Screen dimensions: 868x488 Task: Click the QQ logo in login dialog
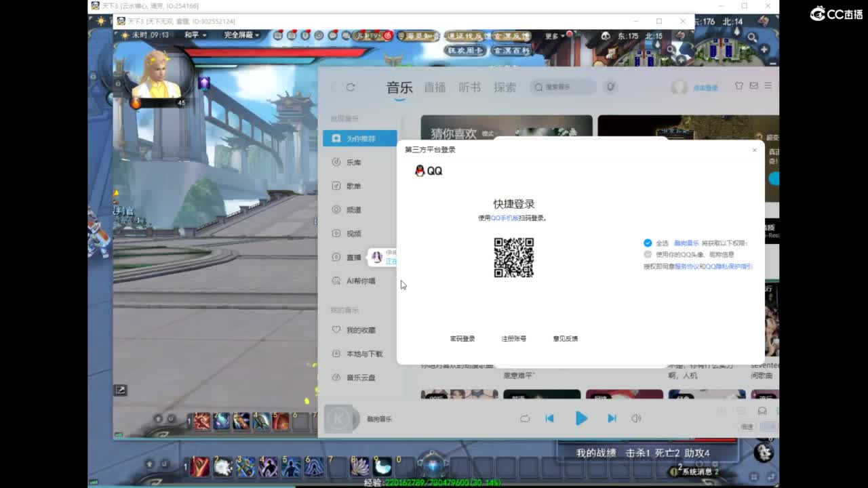[x=429, y=171]
